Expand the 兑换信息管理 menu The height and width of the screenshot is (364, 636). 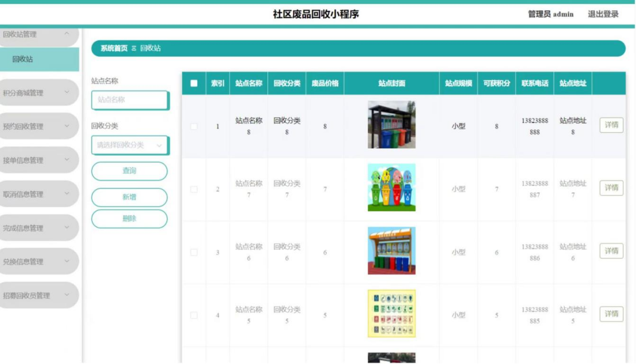tap(39, 261)
